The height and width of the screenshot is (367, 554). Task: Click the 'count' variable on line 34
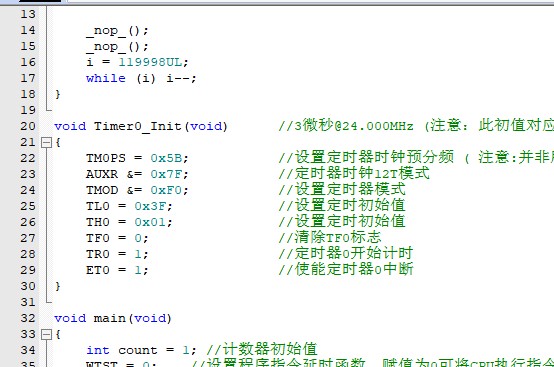(x=137, y=350)
